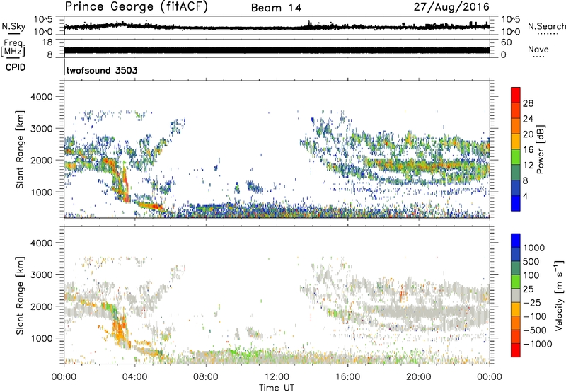Screen dimensions: 566x392
Task: Click the "18" tick on the frequency axis
Action: coord(47,42)
